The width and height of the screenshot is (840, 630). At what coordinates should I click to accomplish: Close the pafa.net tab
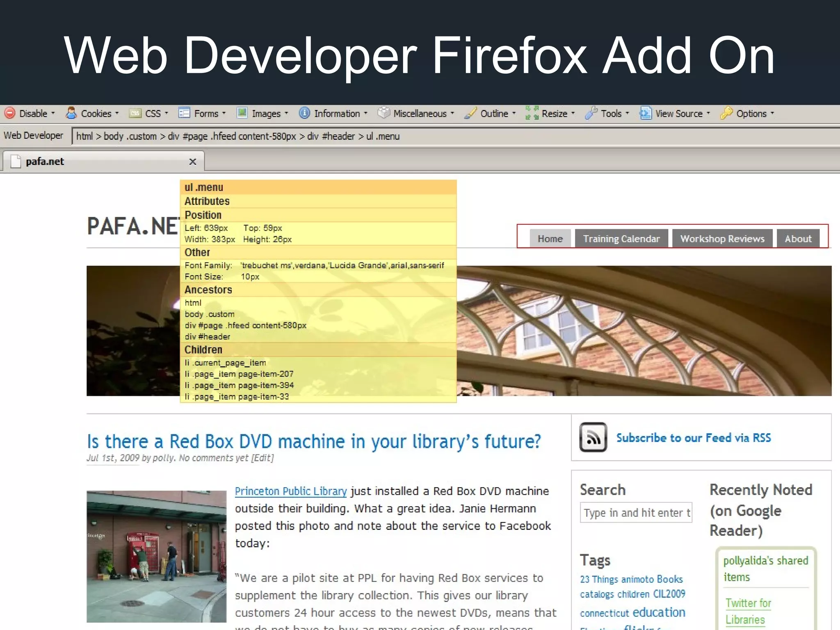[x=193, y=162]
